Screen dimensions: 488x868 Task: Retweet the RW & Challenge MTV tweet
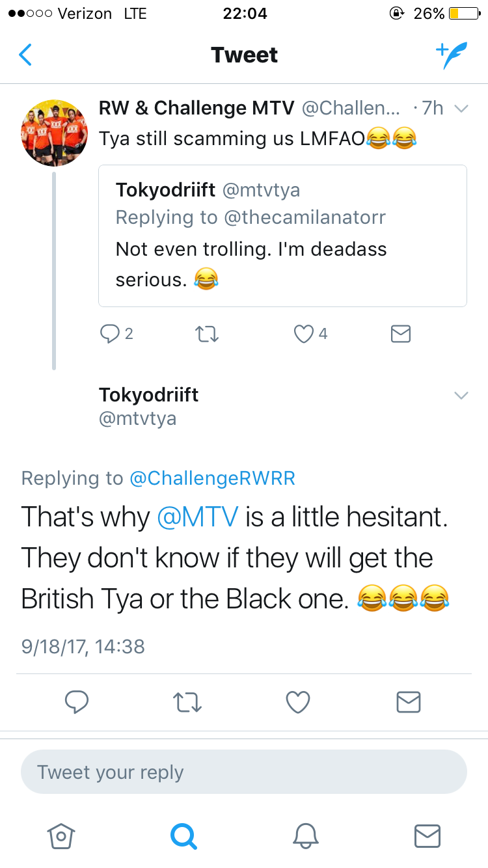[x=207, y=334]
